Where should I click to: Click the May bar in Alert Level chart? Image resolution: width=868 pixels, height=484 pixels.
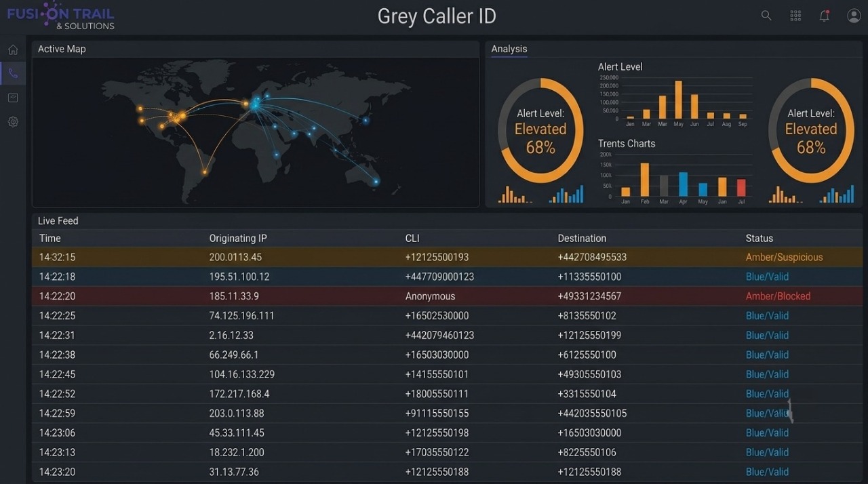pos(678,100)
